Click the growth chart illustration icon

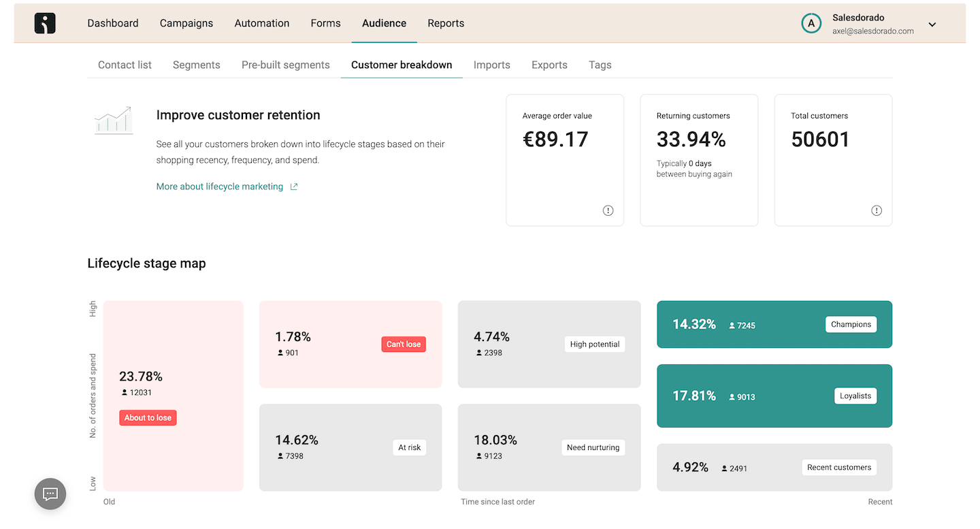pyautogui.click(x=114, y=120)
